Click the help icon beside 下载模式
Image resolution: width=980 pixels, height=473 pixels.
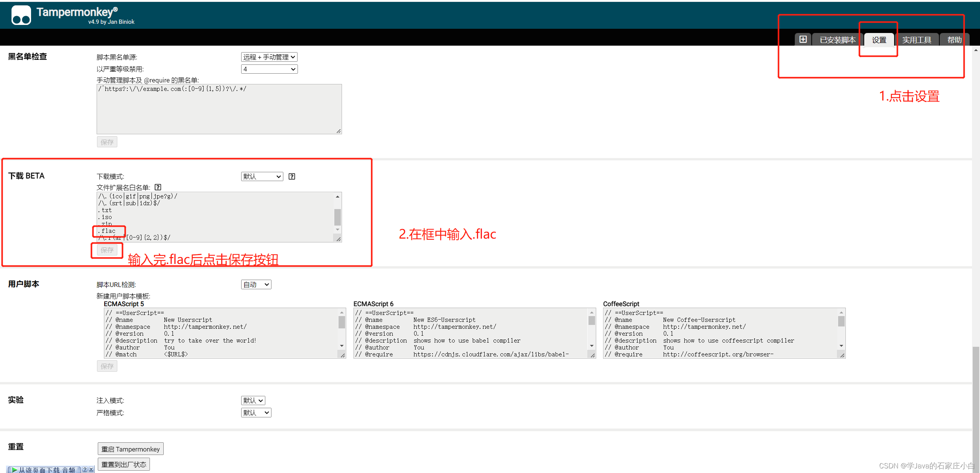pos(292,176)
